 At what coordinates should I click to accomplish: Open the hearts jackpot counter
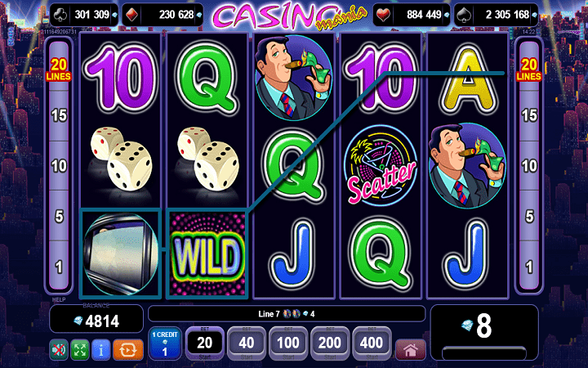pos(412,15)
